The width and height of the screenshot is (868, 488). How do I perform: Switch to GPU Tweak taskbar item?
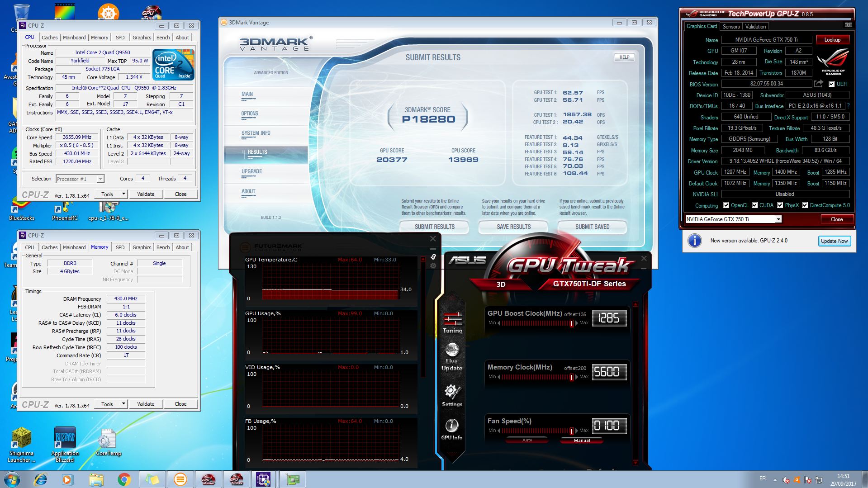(236, 479)
